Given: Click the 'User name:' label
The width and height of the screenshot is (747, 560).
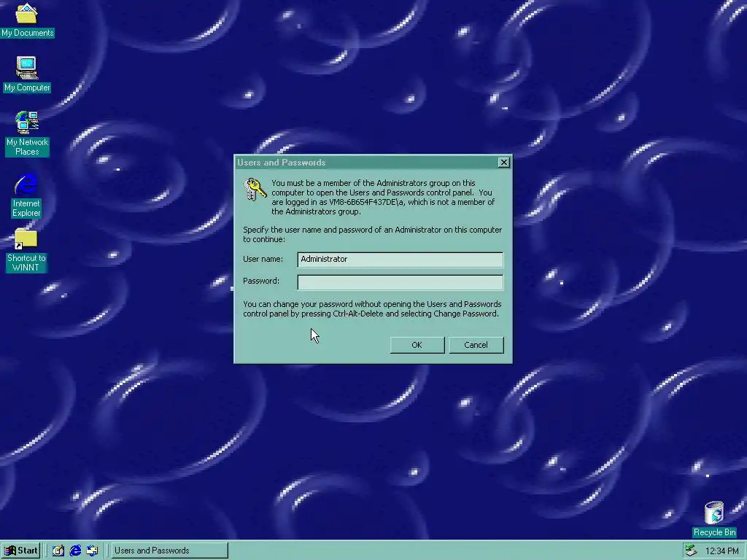Looking at the screenshot, I should 263,259.
